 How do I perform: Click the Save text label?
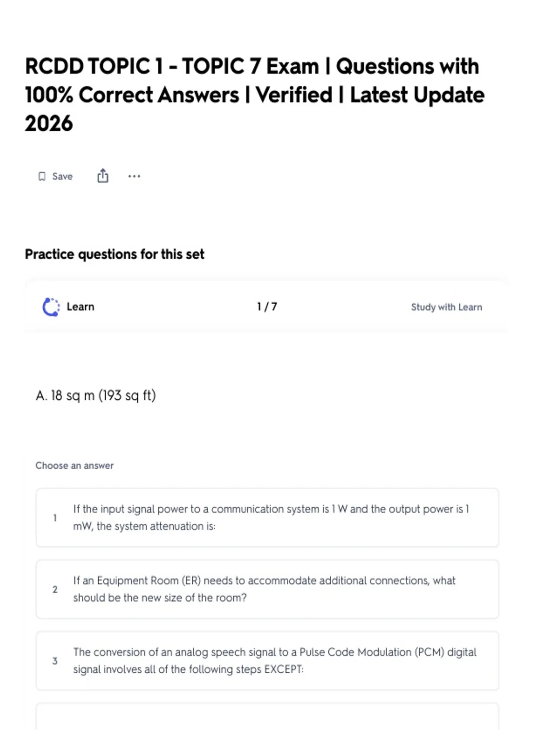pyautogui.click(x=62, y=177)
